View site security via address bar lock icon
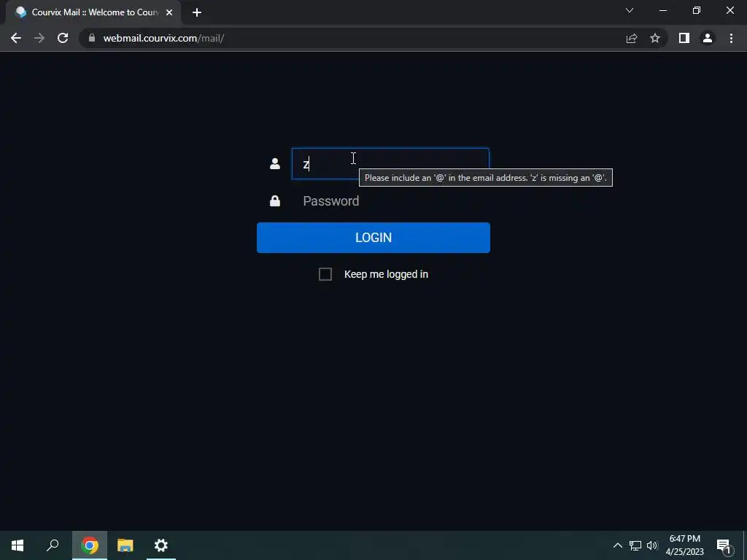The height and width of the screenshot is (560, 747). (92, 38)
